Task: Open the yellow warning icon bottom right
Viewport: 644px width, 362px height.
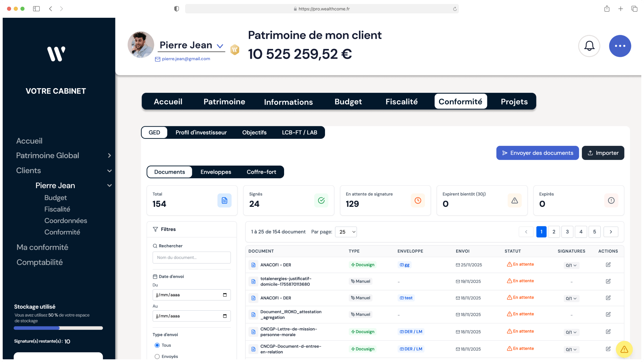Action: tap(624, 349)
